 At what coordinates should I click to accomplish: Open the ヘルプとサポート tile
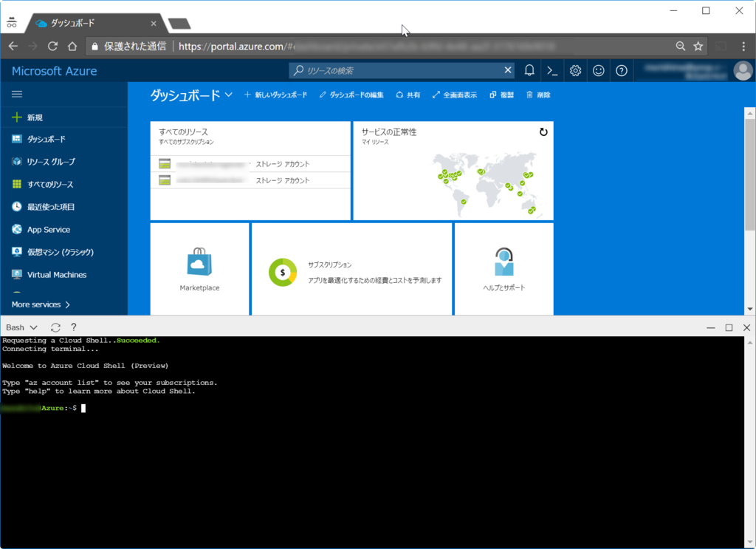(x=504, y=269)
